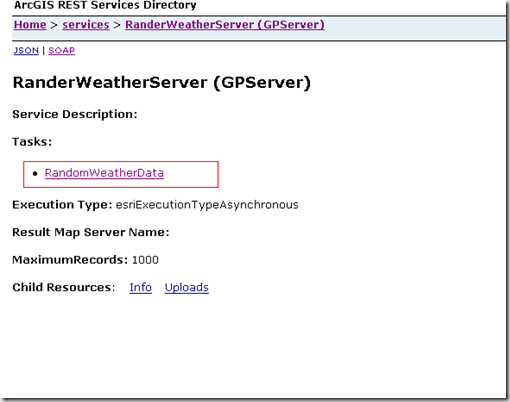The width and height of the screenshot is (510, 402).
Task: Select esriExecutionTypeAsynchronous value text
Action: [207, 205]
